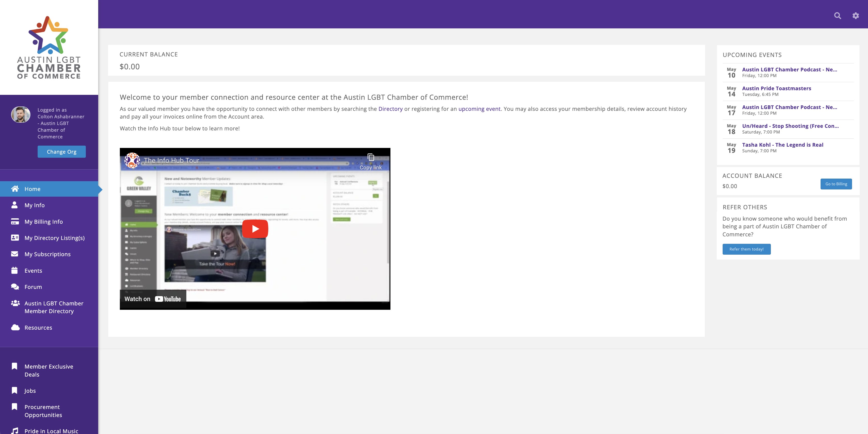Click the My Billing Info sidebar icon
The height and width of the screenshot is (434, 868).
(15, 221)
